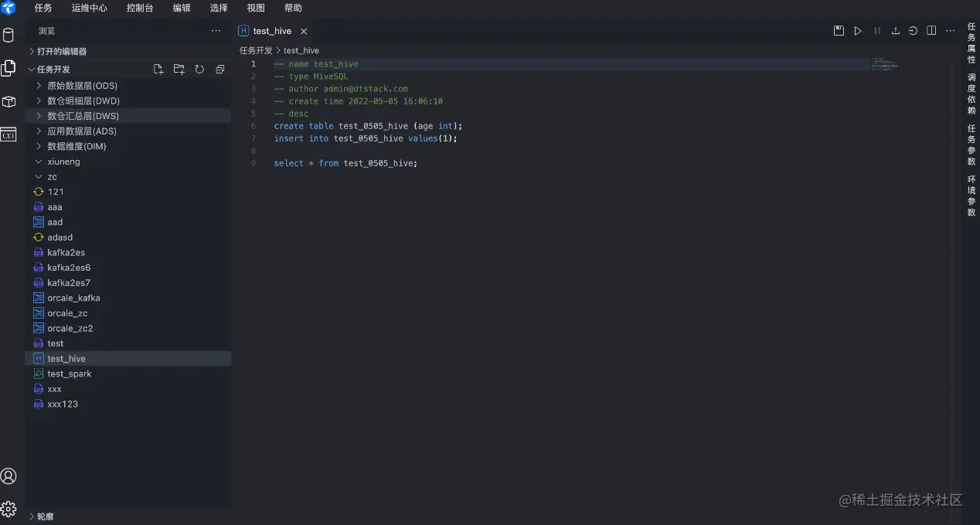Open editor toolbar more-actions ellipsis

(950, 31)
